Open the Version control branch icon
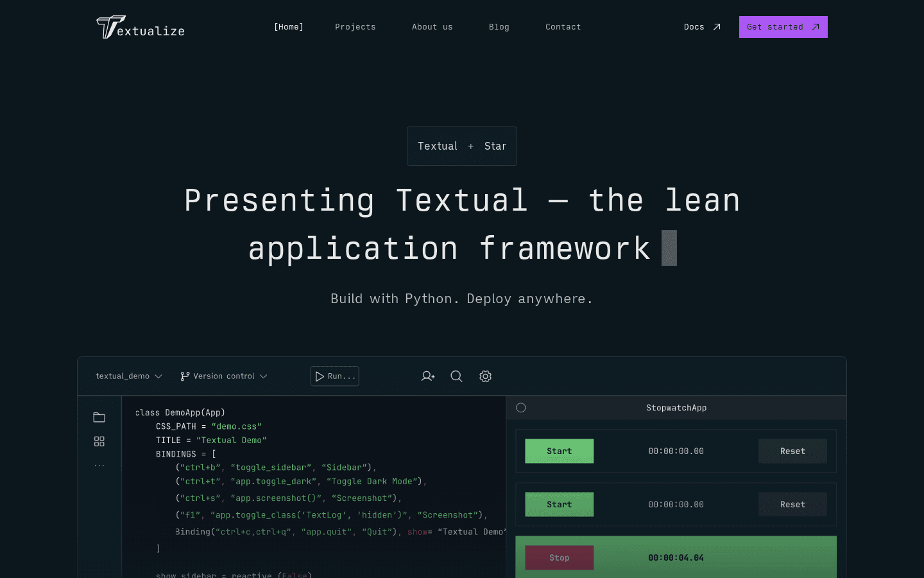 coord(185,376)
